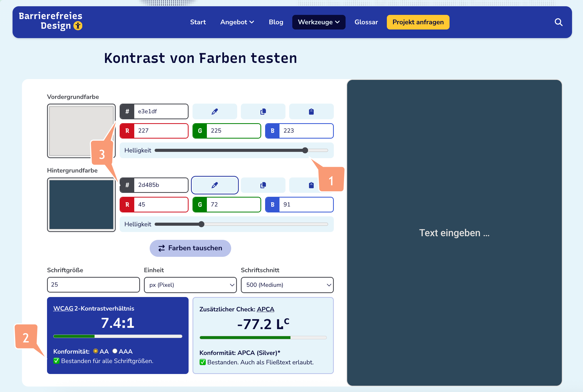Paste into foreground color from clipboard
Viewport: 583px width, 392px height.
click(311, 111)
